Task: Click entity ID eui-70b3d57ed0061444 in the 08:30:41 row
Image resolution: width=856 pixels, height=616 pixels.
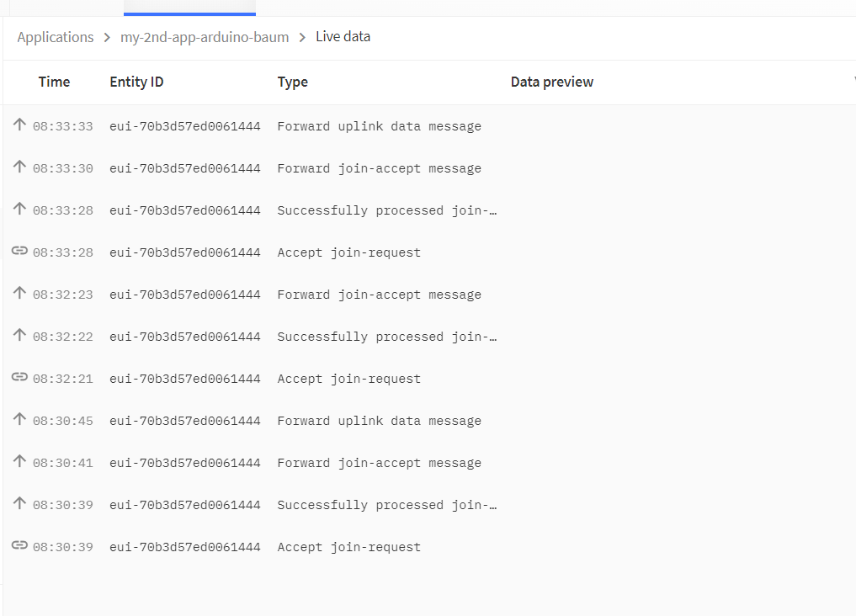Action: [185, 463]
